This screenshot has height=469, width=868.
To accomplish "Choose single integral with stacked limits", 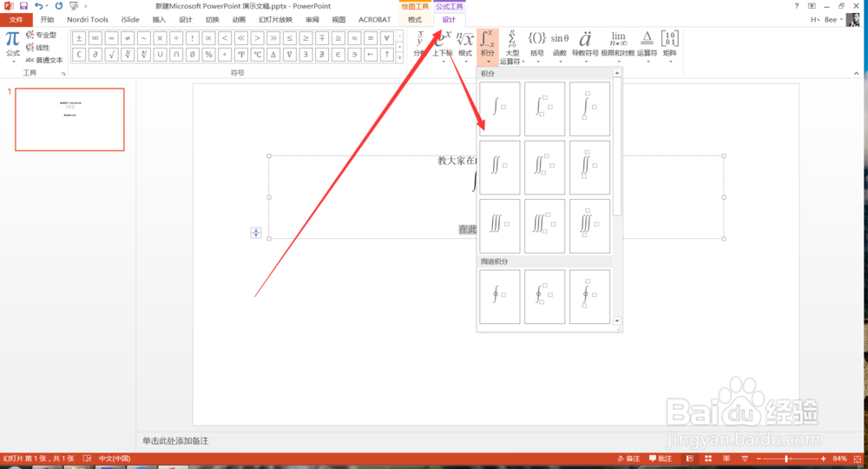I will pyautogui.click(x=589, y=109).
